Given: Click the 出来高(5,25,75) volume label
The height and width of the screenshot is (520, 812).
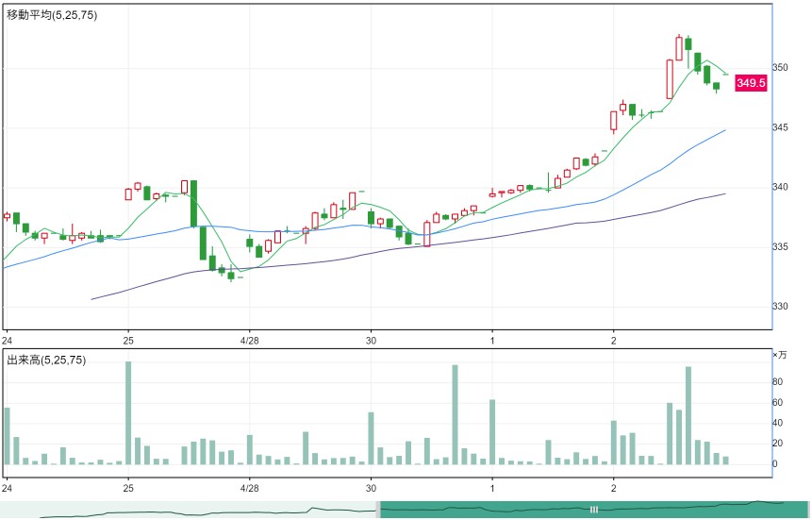Looking at the screenshot, I should [46, 360].
